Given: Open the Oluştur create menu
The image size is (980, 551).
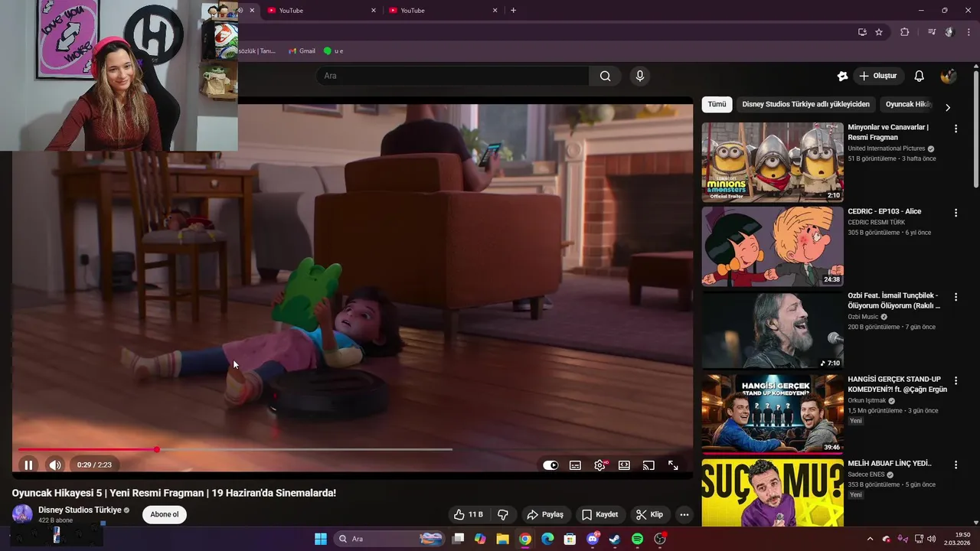Looking at the screenshot, I should click(x=878, y=76).
